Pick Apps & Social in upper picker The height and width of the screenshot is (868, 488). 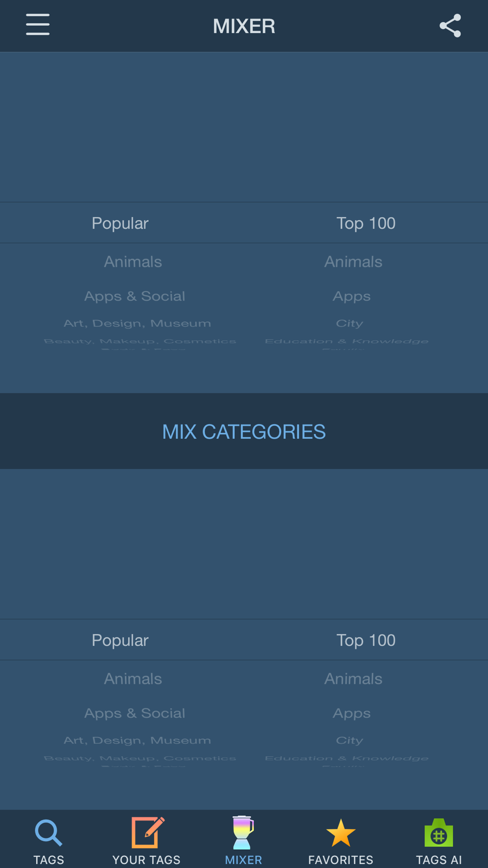coord(135,296)
